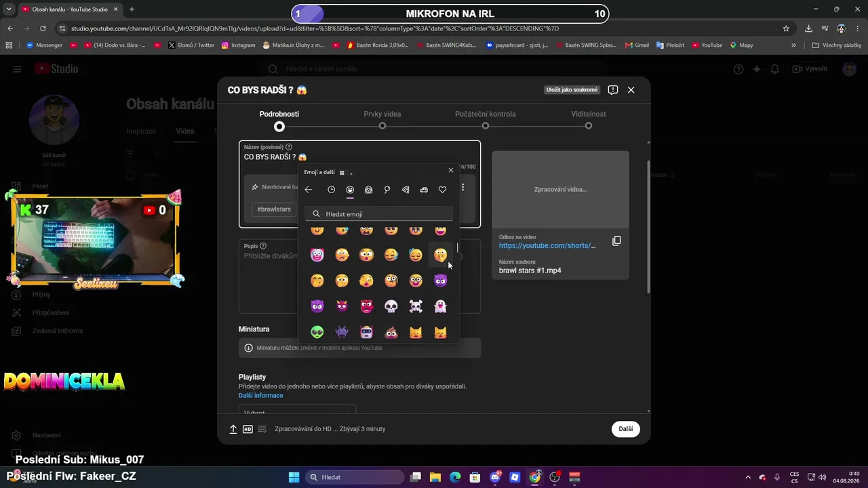Go to the Počáteční kontrola step
The width and height of the screenshot is (868, 488).
click(486, 120)
